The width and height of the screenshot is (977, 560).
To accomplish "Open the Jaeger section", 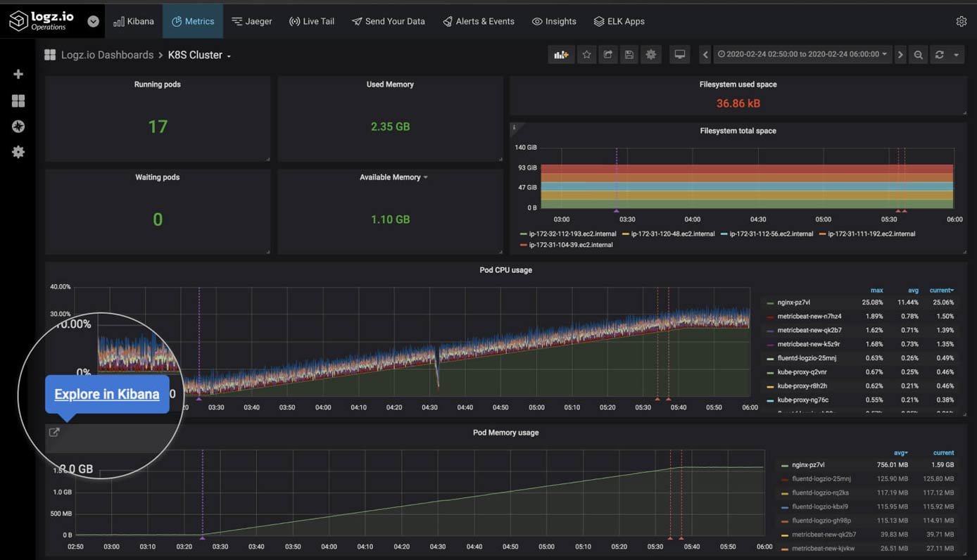I will click(x=252, y=21).
